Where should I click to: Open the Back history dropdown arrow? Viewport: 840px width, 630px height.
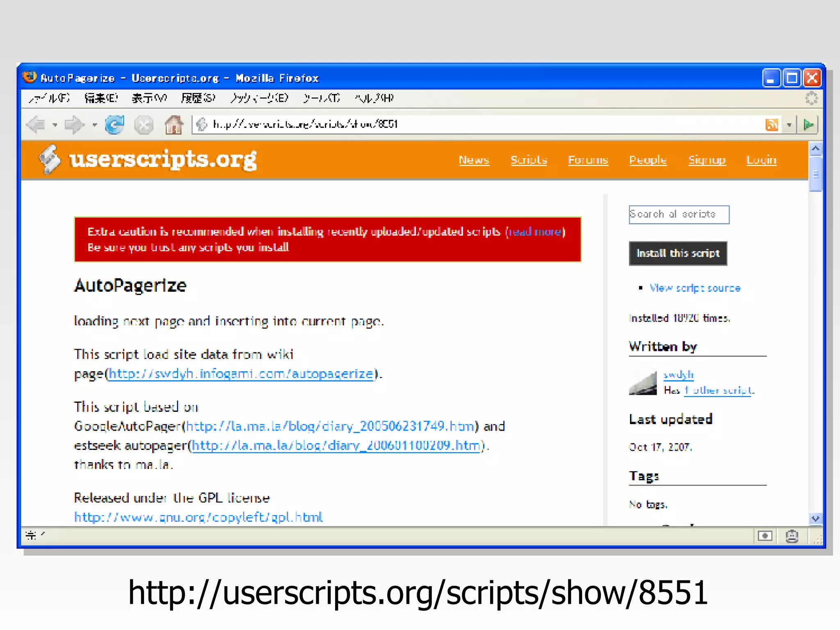point(55,125)
